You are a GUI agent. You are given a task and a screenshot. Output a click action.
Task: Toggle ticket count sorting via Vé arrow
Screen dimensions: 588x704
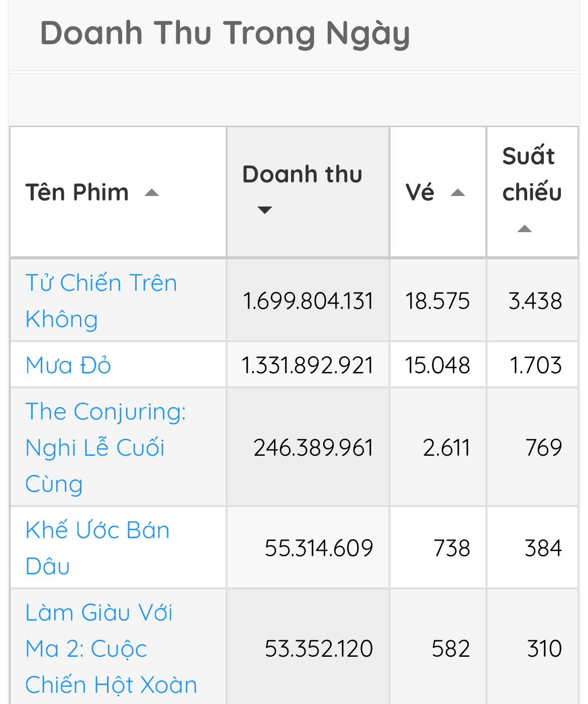[458, 193]
